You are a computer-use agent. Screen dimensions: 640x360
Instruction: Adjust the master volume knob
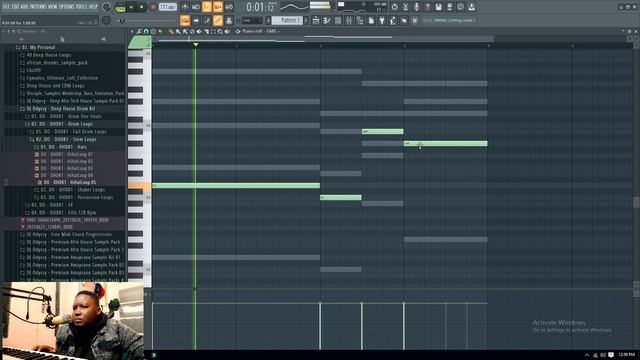(x=107, y=7)
